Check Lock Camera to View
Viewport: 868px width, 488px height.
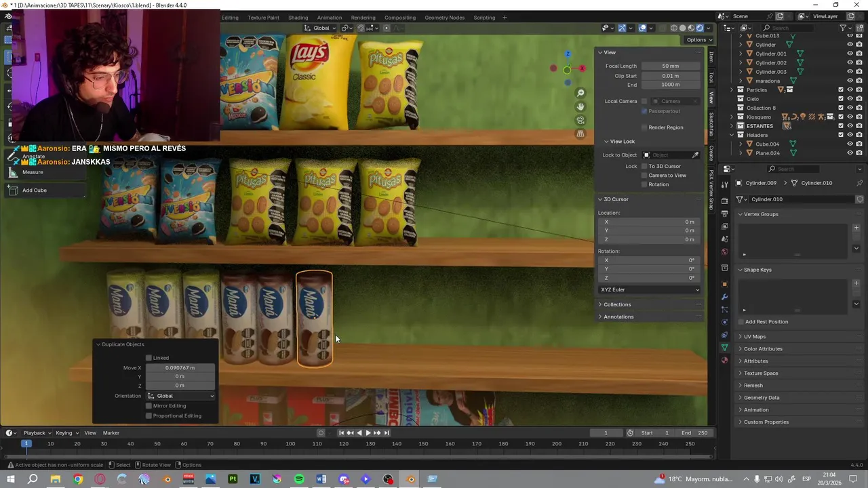pyautogui.click(x=644, y=176)
